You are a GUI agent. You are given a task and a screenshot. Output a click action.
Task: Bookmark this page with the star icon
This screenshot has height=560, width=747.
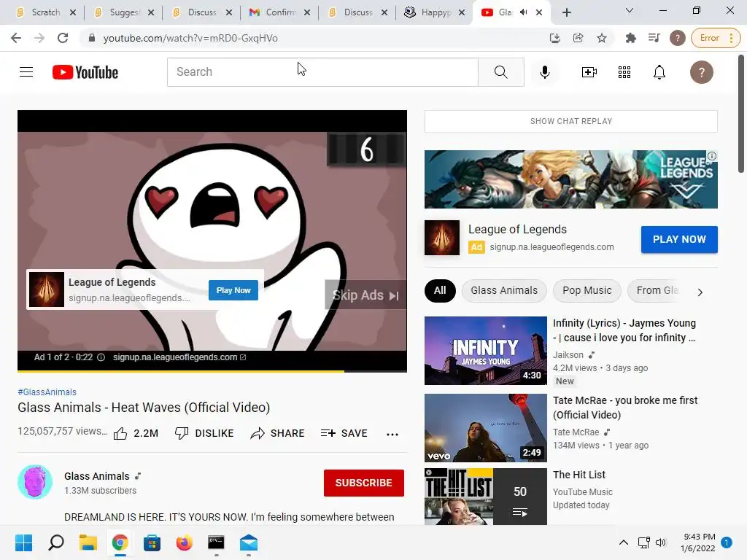click(602, 38)
